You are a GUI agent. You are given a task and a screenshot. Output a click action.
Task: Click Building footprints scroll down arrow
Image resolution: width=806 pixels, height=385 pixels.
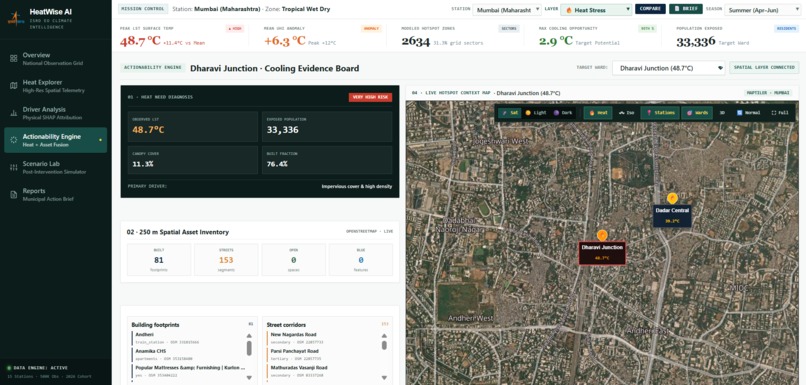coord(249,377)
